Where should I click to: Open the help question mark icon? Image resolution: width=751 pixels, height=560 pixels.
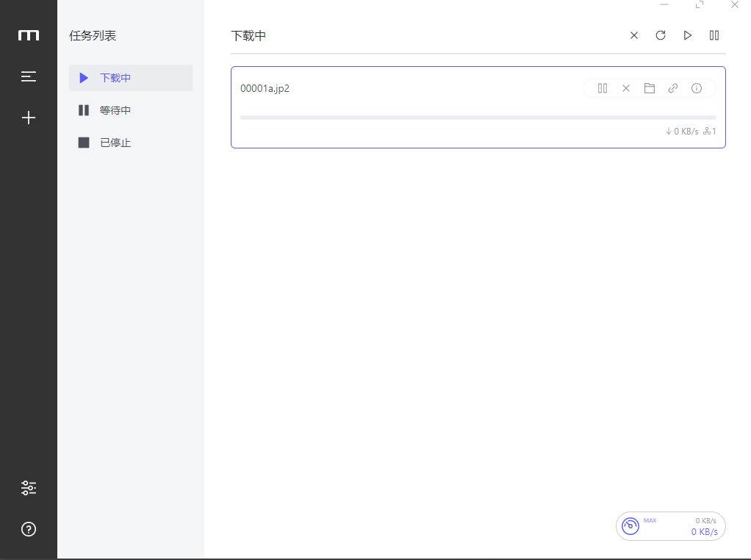29,529
